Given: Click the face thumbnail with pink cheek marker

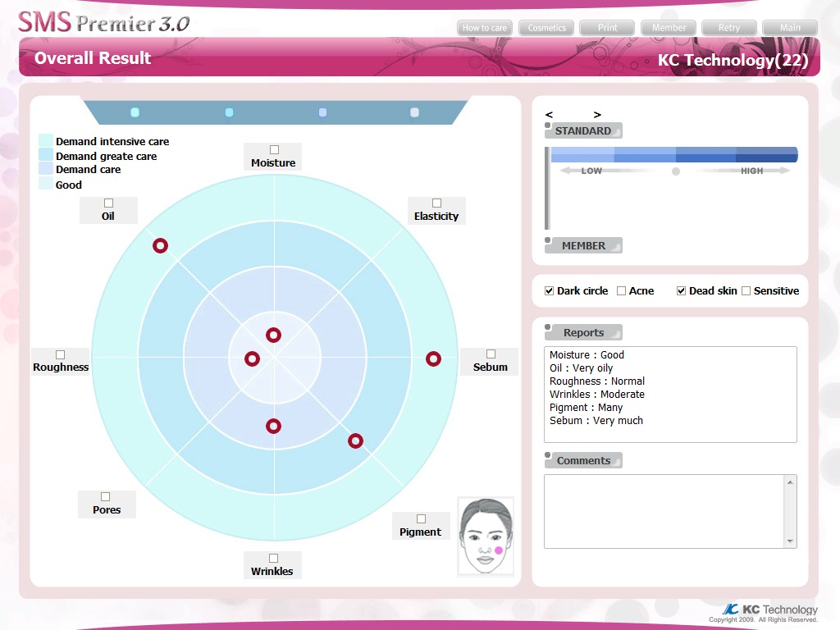Looking at the screenshot, I should click(x=486, y=536).
